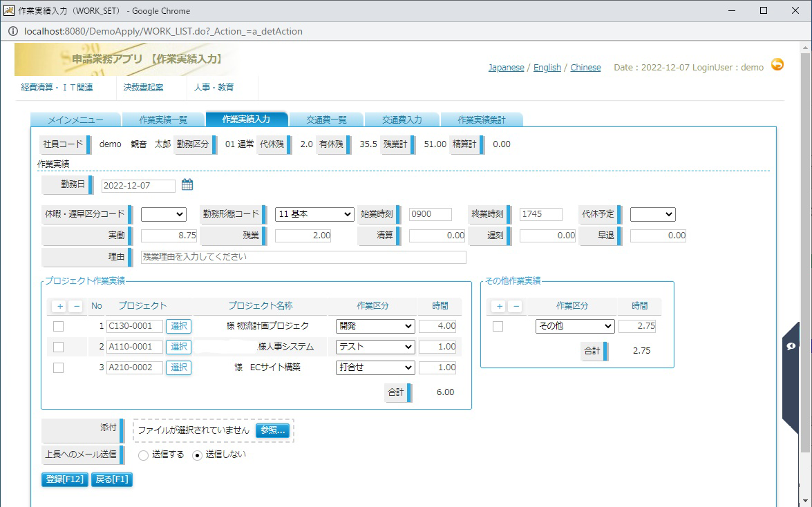Viewport: 812px width, 507px height.
Task: Open the 休暇・遅早区分コード dropdown
Action: pos(163,215)
